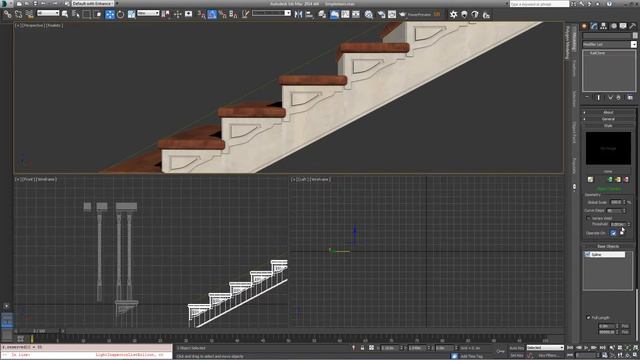Screen dimensions: 640x360
Task: Activate the Select and Move tool
Action: [x=110, y=14]
